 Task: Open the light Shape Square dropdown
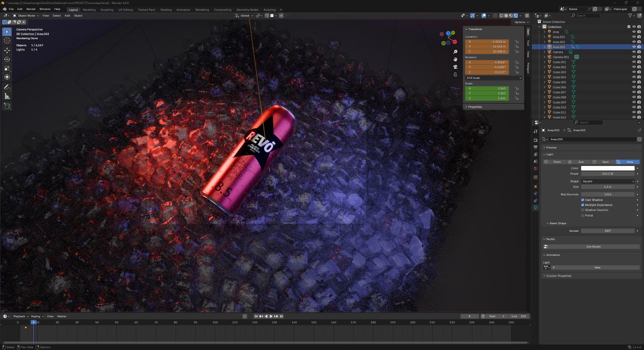[x=608, y=181]
